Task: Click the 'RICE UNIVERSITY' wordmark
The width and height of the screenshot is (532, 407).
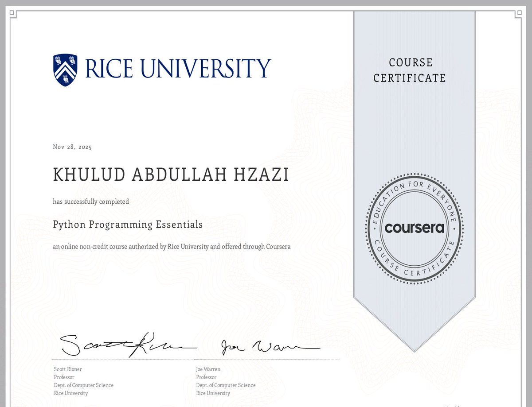Action: pyautogui.click(x=177, y=70)
